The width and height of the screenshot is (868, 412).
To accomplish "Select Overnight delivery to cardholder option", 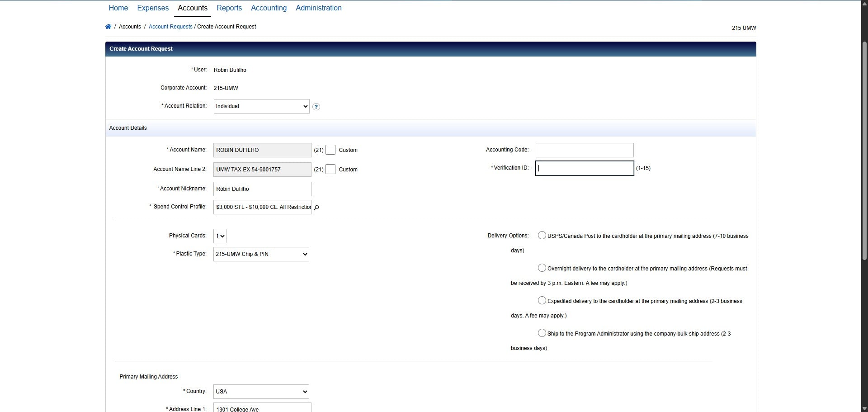I will point(542,268).
